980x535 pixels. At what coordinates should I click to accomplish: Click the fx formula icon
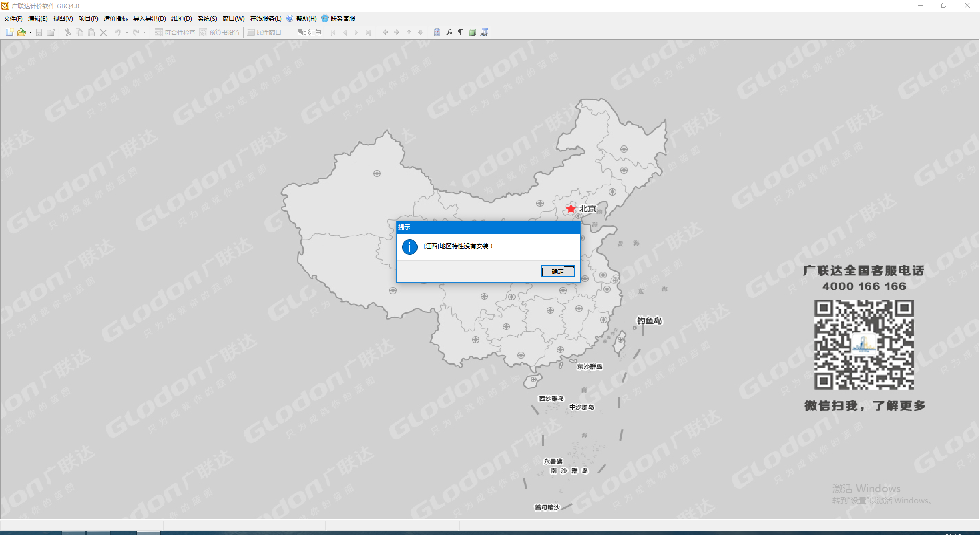pos(449,32)
